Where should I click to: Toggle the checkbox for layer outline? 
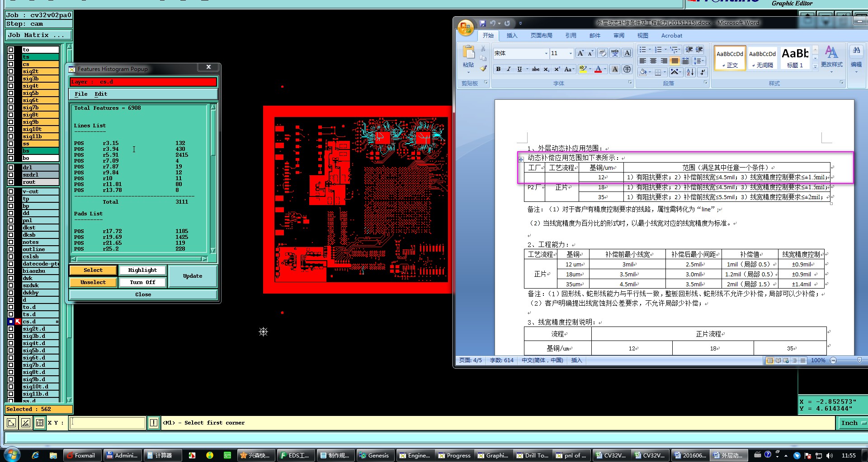[11, 249]
